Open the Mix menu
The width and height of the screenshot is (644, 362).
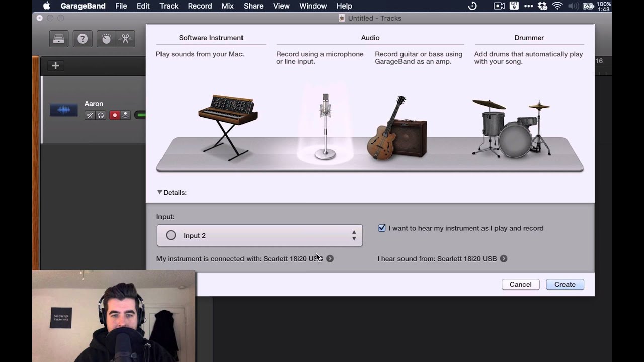click(x=227, y=6)
